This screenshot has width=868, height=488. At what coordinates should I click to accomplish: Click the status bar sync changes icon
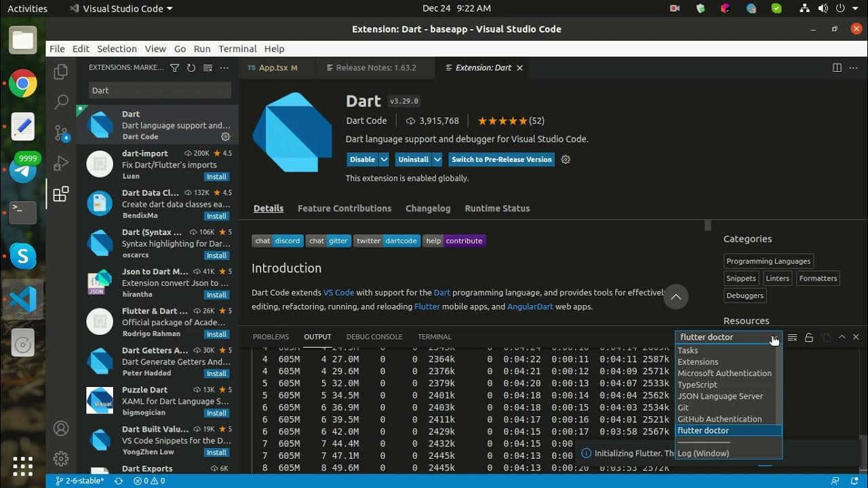click(119, 481)
